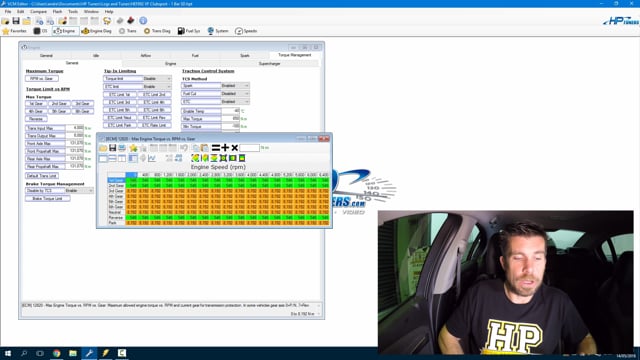640x360 pixels.
Task: Open Favorites star section
Action: point(14,31)
